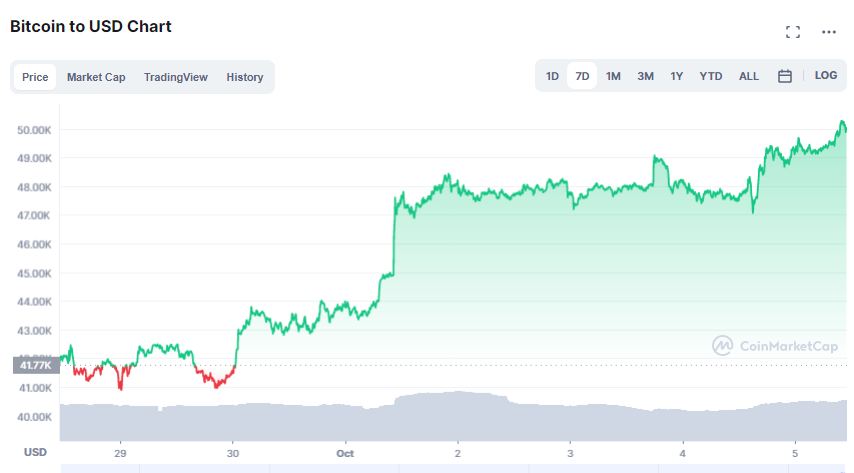Image resolution: width=854 pixels, height=473 pixels.
Task: Open the three-dot more options menu
Action: point(829,32)
